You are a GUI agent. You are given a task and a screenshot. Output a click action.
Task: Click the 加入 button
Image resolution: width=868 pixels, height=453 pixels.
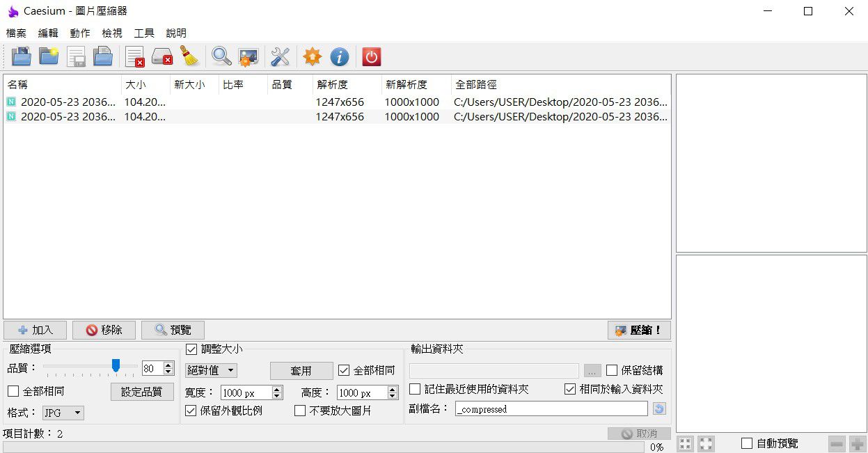tap(35, 330)
